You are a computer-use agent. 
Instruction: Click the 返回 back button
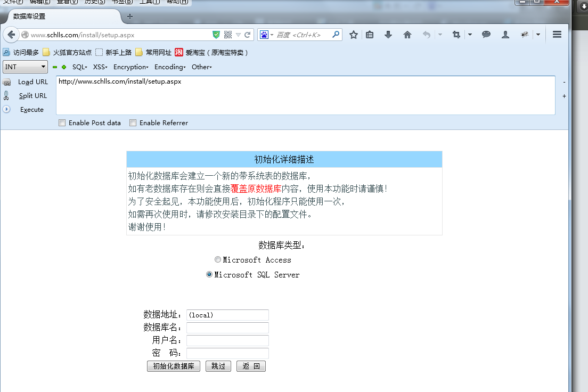point(251,366)
